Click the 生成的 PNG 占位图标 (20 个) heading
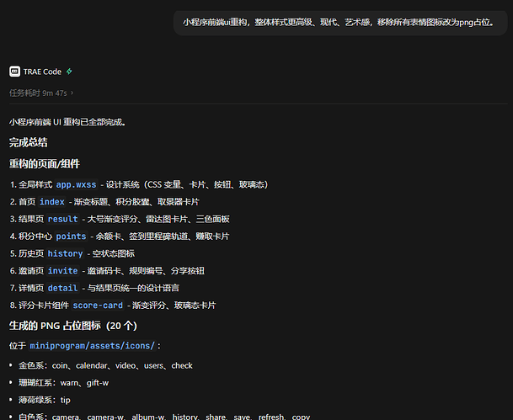 click(x=73, y=326)
